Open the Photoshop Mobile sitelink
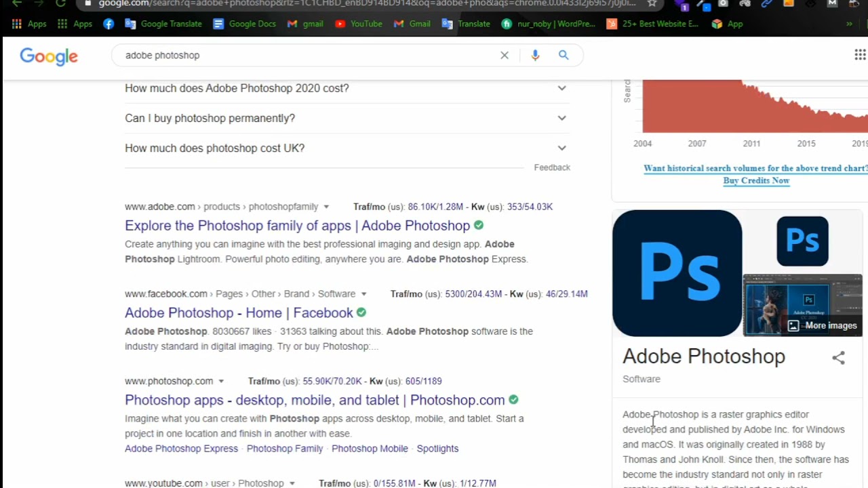This screenshot has height=488, width=868. click(370, 449)
